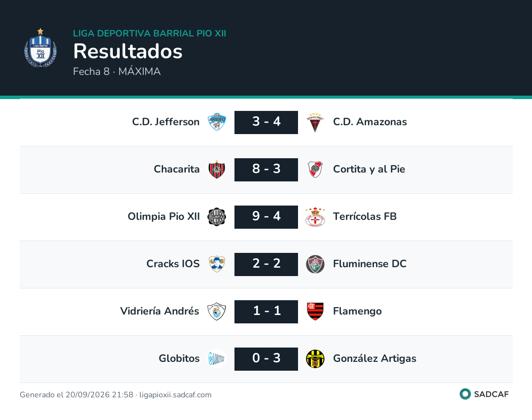Click the Chacarita team name
This screenshot has width=532, height=420.
click(176, 169)
